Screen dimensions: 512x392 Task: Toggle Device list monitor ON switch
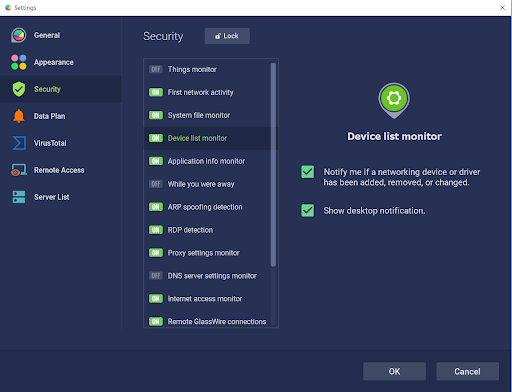[x=156, y=138]
